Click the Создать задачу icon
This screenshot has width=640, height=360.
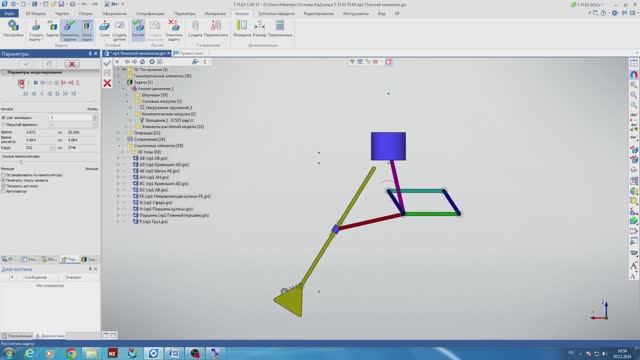36,30
